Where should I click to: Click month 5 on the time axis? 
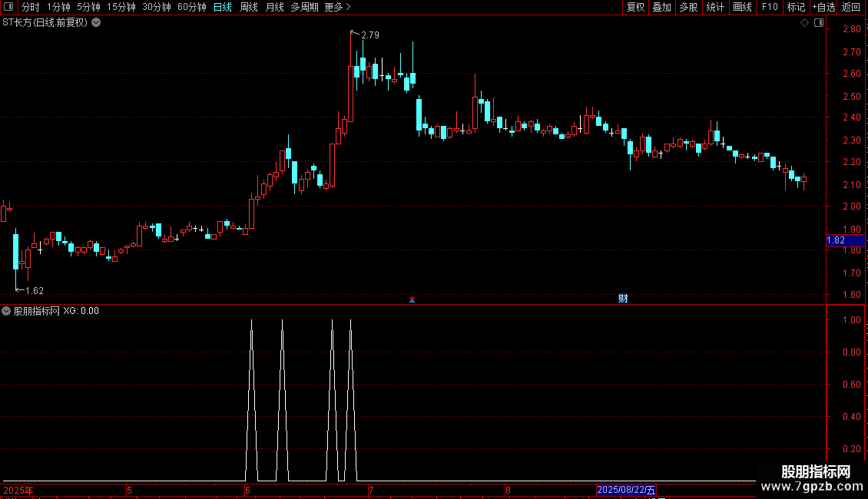click(129, 490)
